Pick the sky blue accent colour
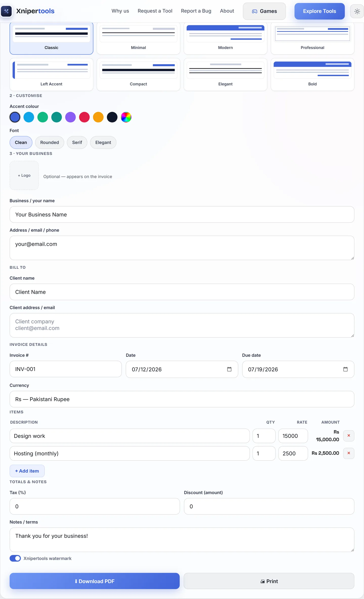The height and width of the screenshot is (599, 364). point(29,117)
